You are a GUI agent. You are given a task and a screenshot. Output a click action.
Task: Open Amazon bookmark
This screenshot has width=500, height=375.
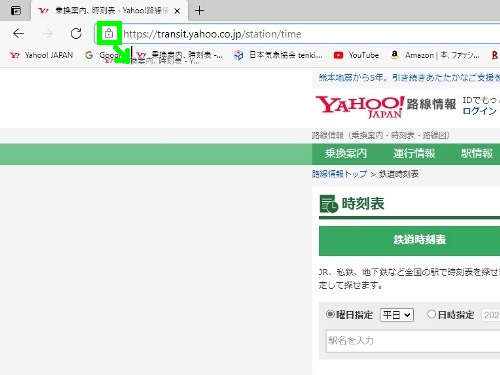click(435, 55)
